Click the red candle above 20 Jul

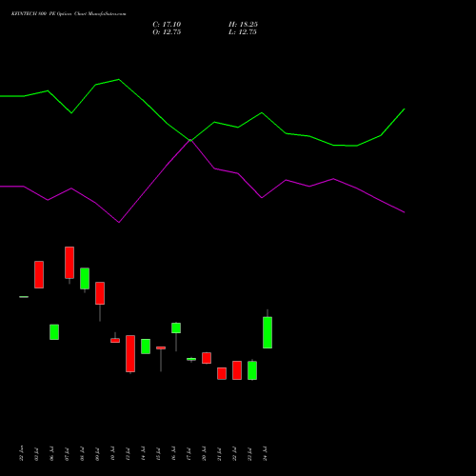207,358
